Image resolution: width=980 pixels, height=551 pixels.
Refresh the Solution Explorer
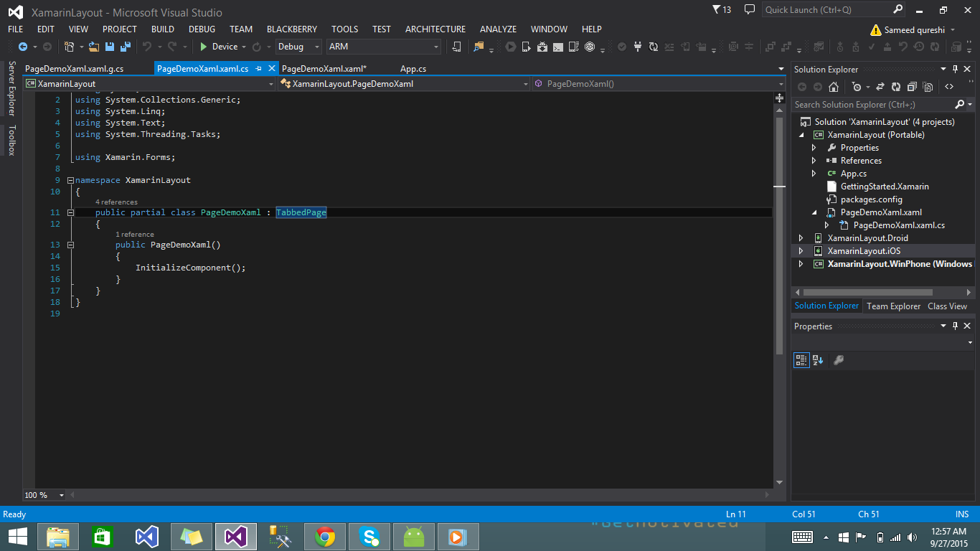(x=896, y=87)
